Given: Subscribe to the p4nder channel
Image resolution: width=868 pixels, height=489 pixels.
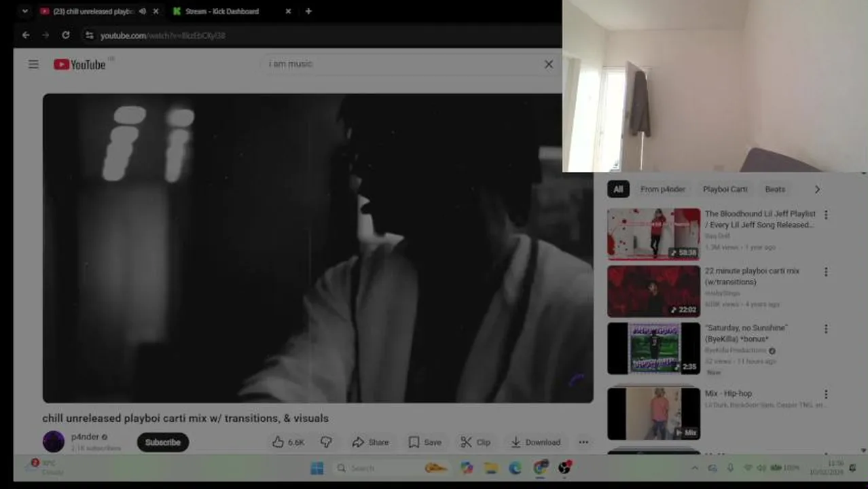Looking at the screenshot, I should point(163,442).
